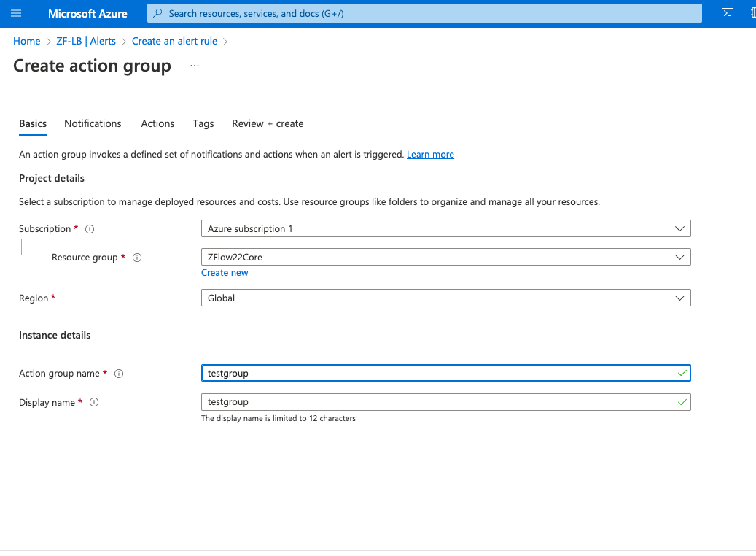Click the search magnifier icon
This screenshot has width=756, height=556.
[157, 14]
